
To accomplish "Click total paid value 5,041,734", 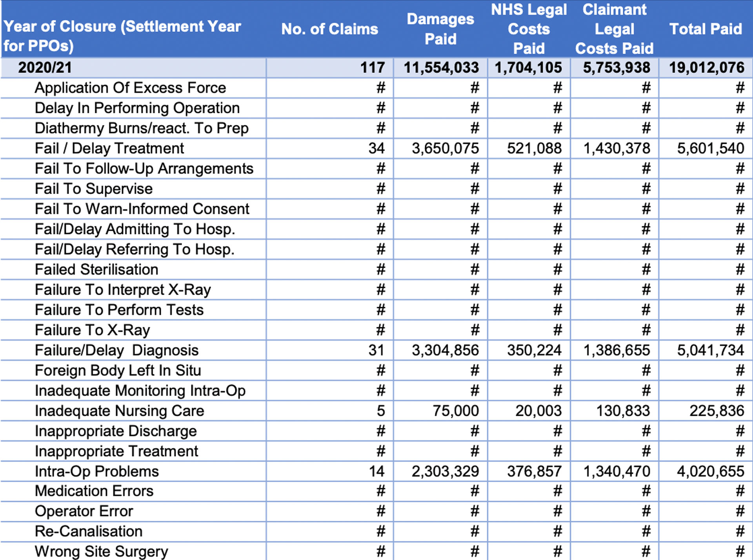I will point(711,350).
